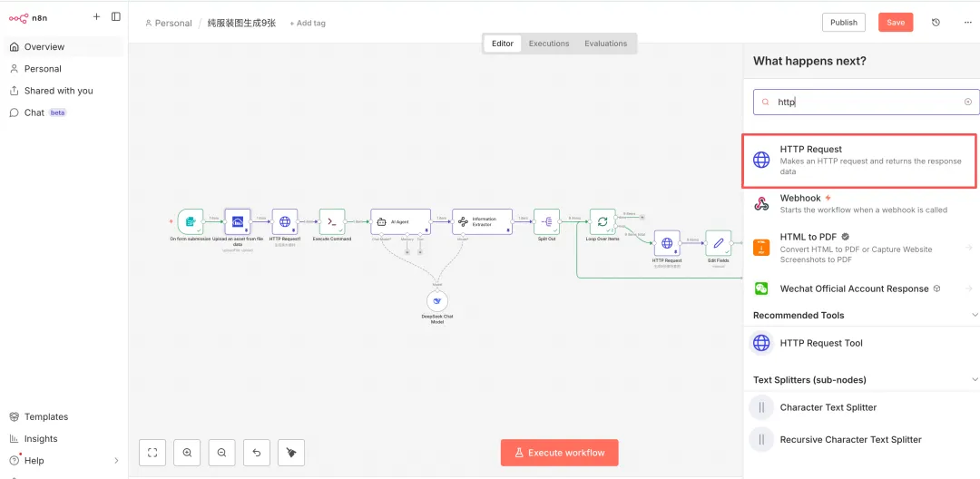980x479 pixels.
Task: Open the DeepSeek Chat Model node
Action: coord(437,300)
